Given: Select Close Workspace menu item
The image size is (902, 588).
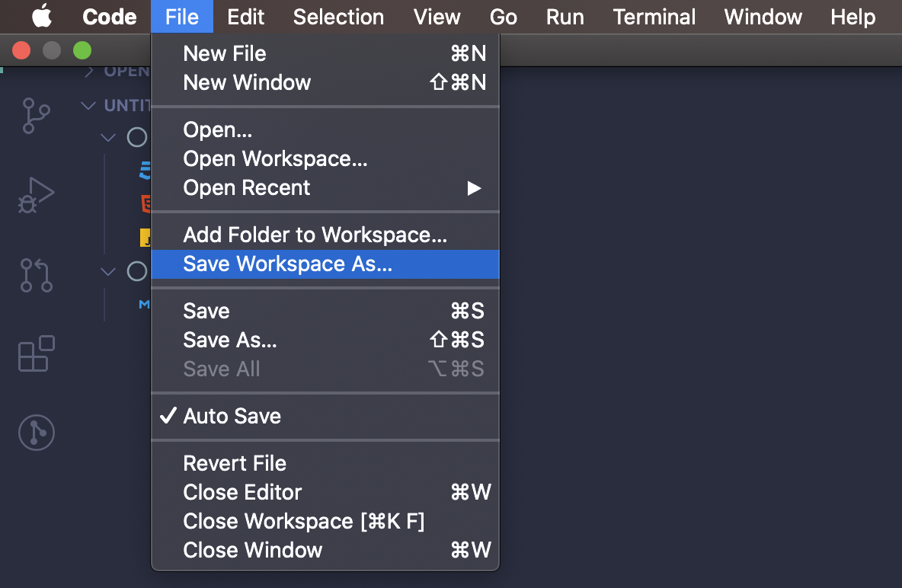Looking at the screenshot, I should point(325,521).
